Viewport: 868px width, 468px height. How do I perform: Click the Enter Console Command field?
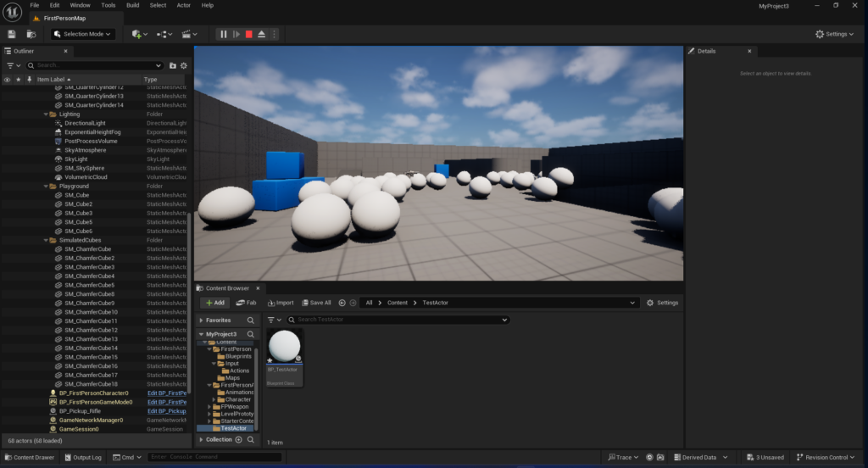coord(214,457)
